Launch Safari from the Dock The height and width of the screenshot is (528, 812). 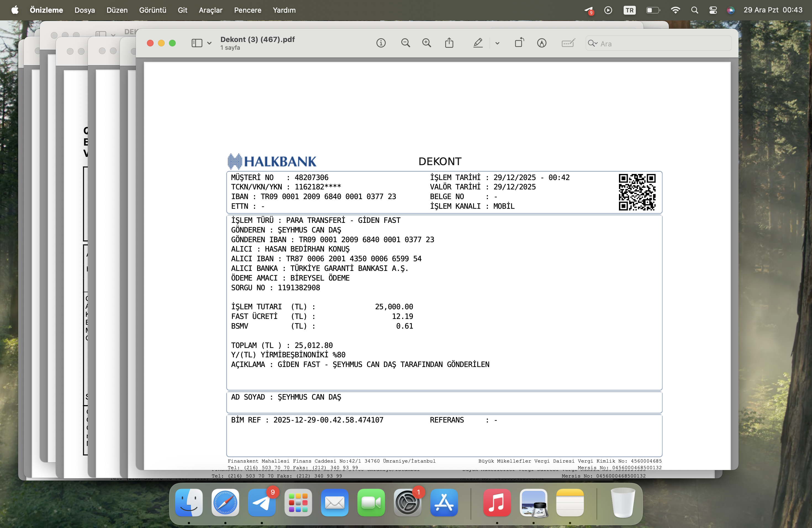(225, 502)
